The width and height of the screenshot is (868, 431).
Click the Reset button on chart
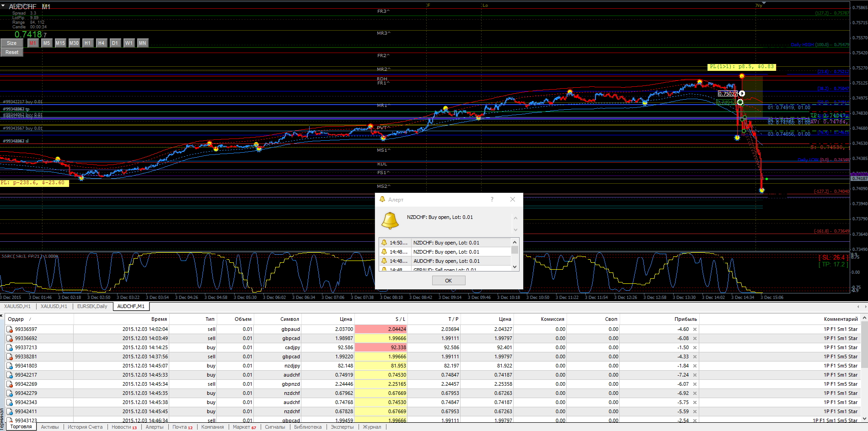(12, 52)
